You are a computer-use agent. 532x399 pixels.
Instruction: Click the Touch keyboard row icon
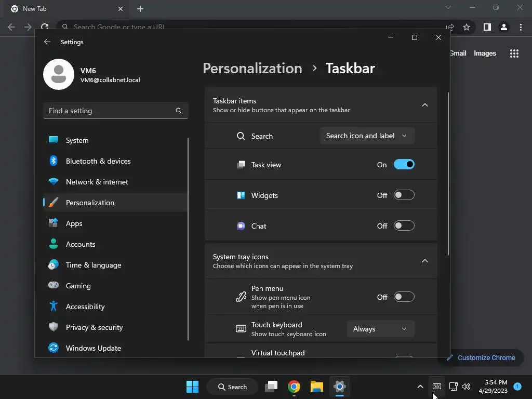(241, 329)
